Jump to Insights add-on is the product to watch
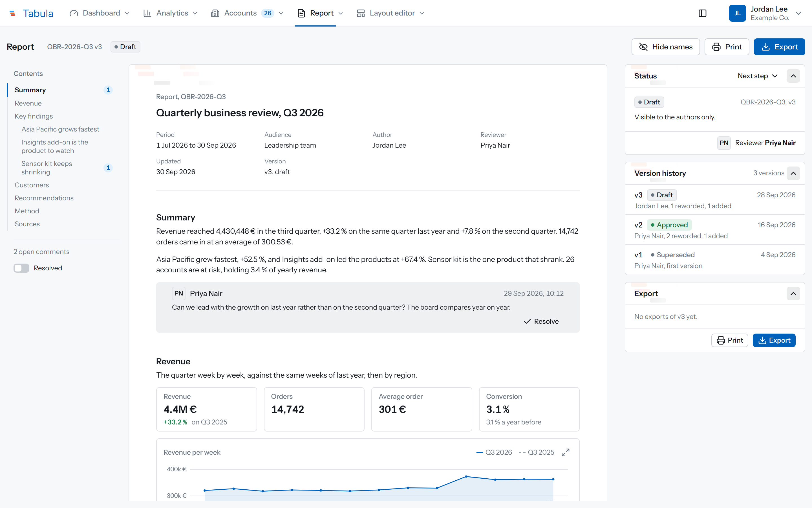Screen dimensions: 812x508 [x=55, y=146]
